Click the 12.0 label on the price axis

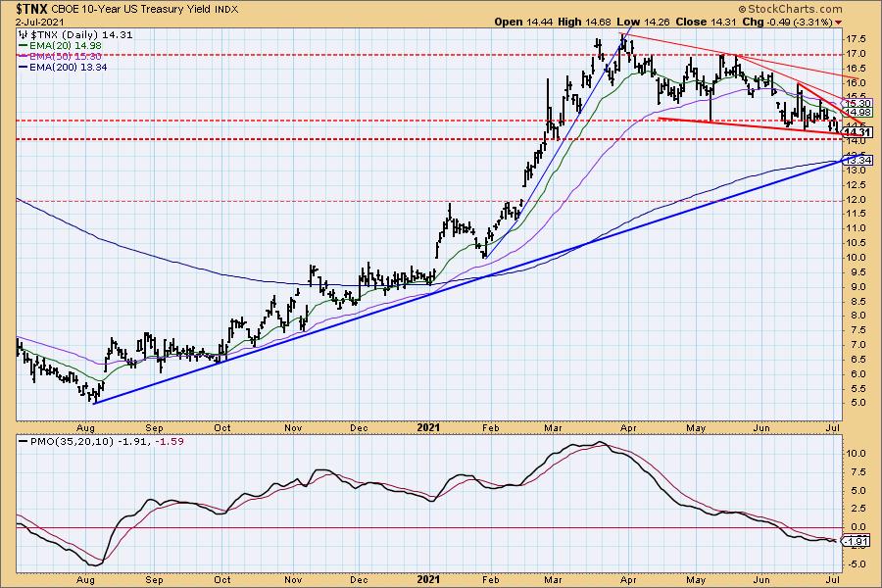tap(856, 199)
